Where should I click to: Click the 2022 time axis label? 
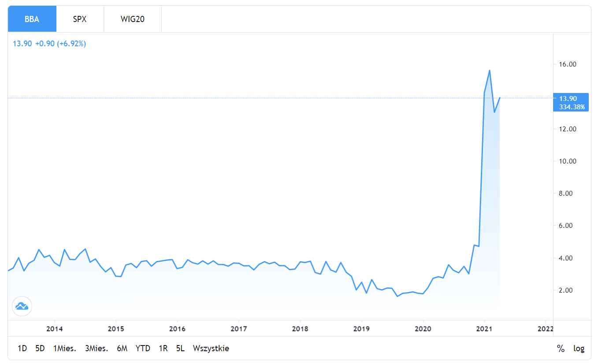pos(545,328)
